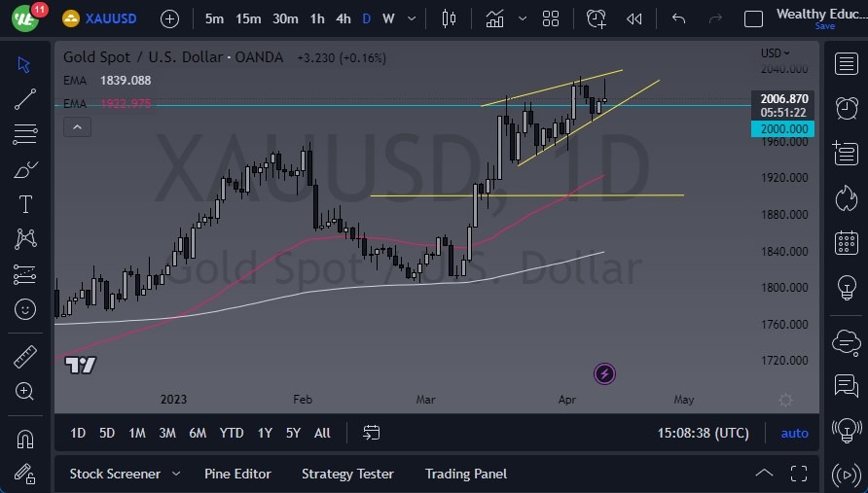Open the layout templates grid
This screenshot has width=868, height=493.
pos(551,18)
